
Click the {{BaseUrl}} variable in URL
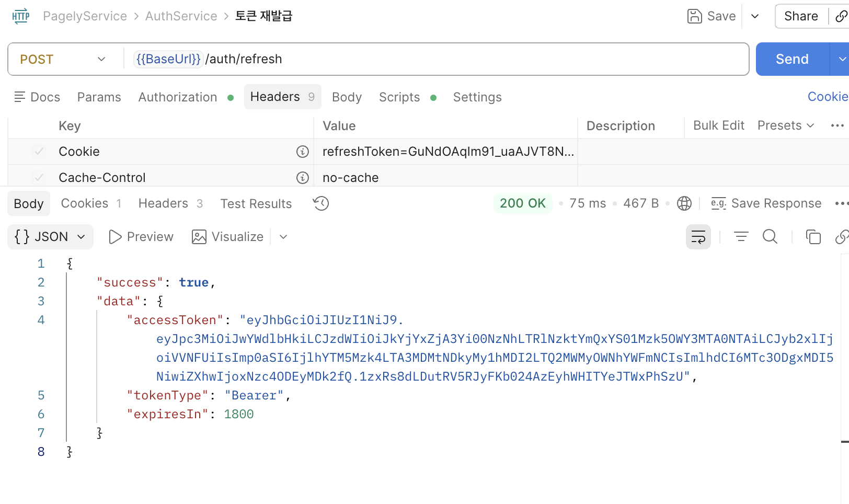click(168, 59)
